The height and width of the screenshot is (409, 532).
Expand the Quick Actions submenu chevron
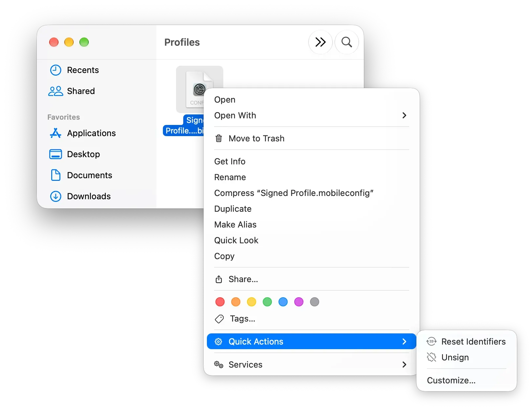click(404, 342)
